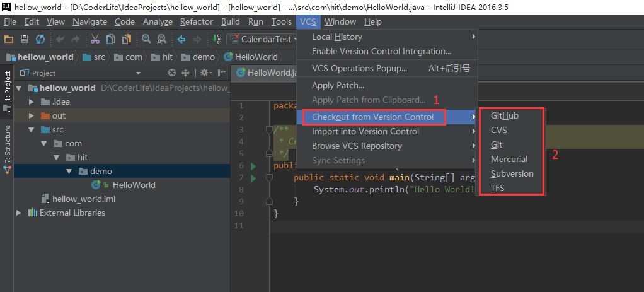Select VCS Operations Popup entry

(x=388, y=69)
